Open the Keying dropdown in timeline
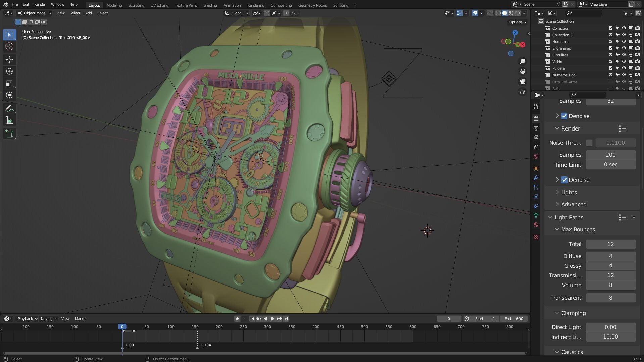Viewport: 644px width, 362px height. [49, 319]
